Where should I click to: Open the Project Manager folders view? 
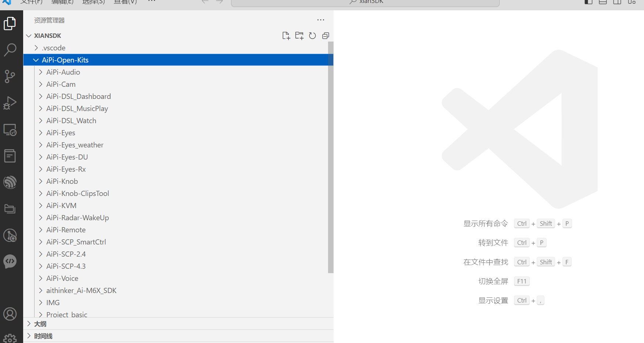(10, 209)
